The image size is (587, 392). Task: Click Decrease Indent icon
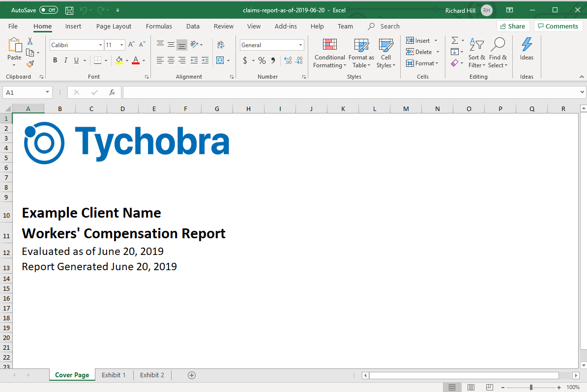click(194, 60)
